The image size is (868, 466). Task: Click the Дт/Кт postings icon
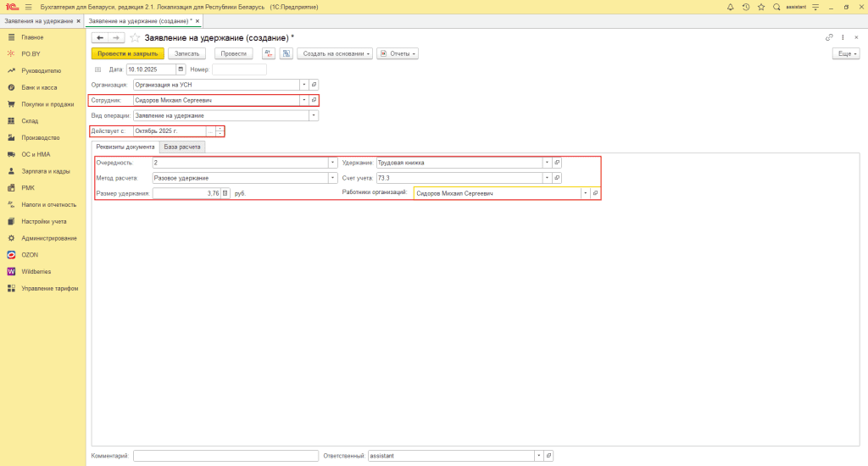tap(268, 53)
